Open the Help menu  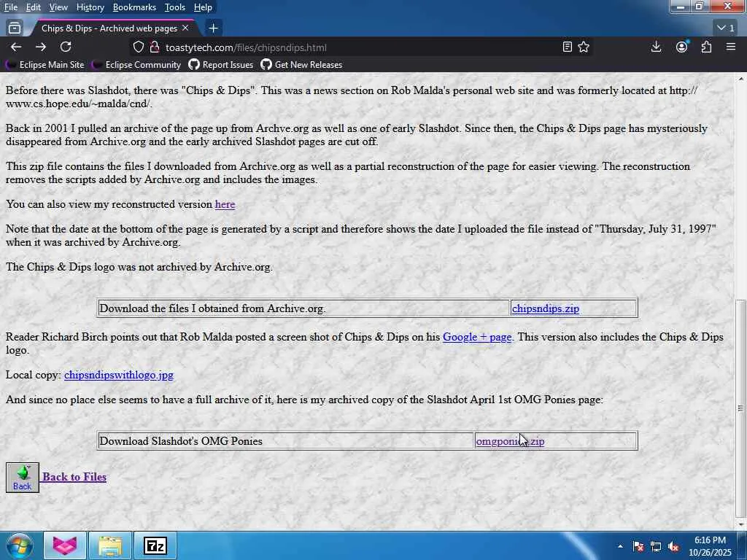click(x=203, y=7)
